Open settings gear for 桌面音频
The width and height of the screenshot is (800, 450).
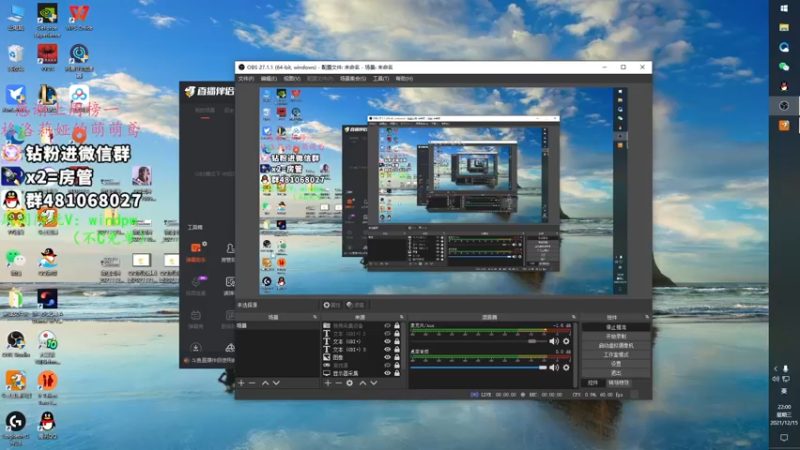566,367
